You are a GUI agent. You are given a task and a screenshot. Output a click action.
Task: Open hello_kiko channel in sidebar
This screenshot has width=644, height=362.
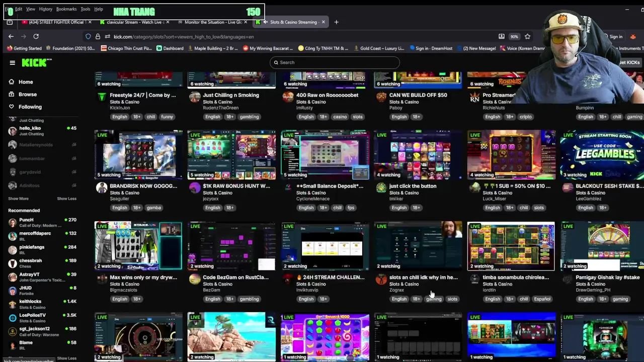pos(42,131)
